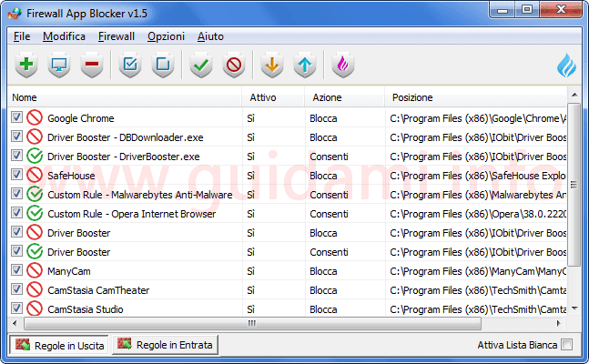Click the vertical scrollbar up arrow

(574, 95)
